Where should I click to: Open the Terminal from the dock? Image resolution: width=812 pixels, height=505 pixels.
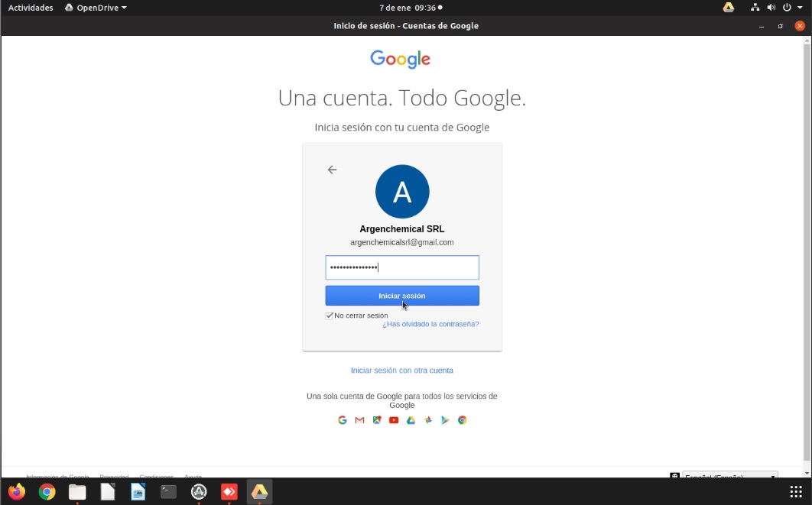point(168,491)
